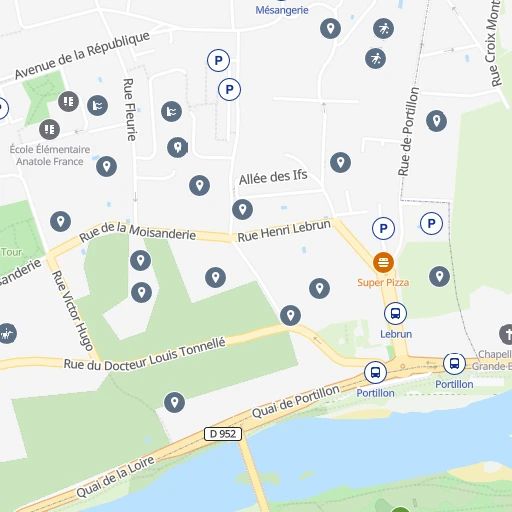This screenshot has width=512, height=512.
Task: Select the swimming pool icon west of Rue Fleurie
Action: click(x=97, y=106)
